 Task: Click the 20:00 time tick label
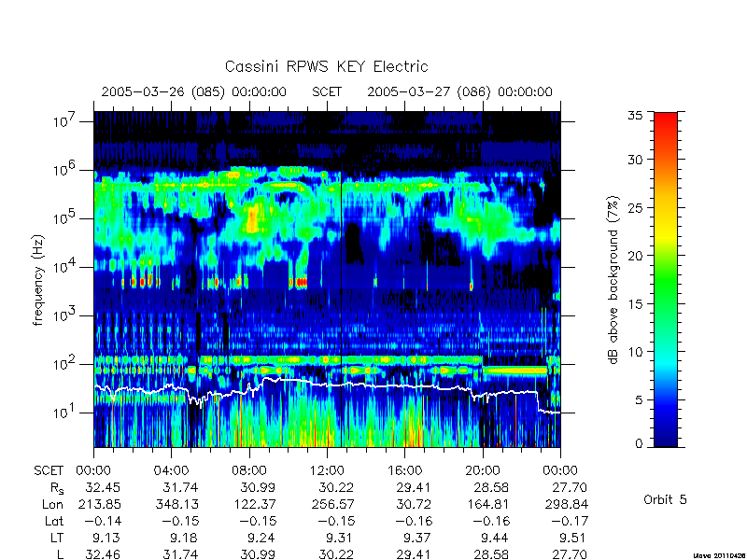click(483, 470)
